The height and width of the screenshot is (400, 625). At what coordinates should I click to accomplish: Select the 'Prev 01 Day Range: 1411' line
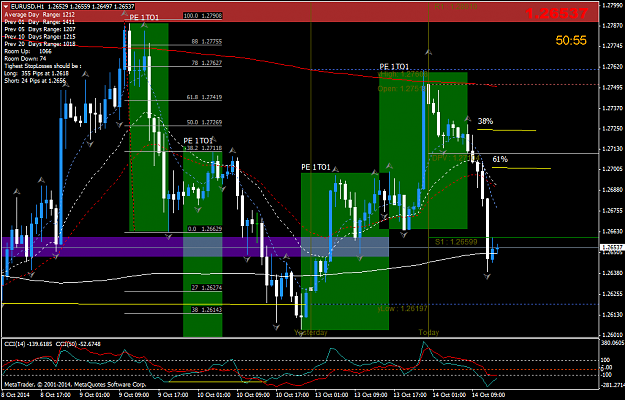(x=39, y=22)
